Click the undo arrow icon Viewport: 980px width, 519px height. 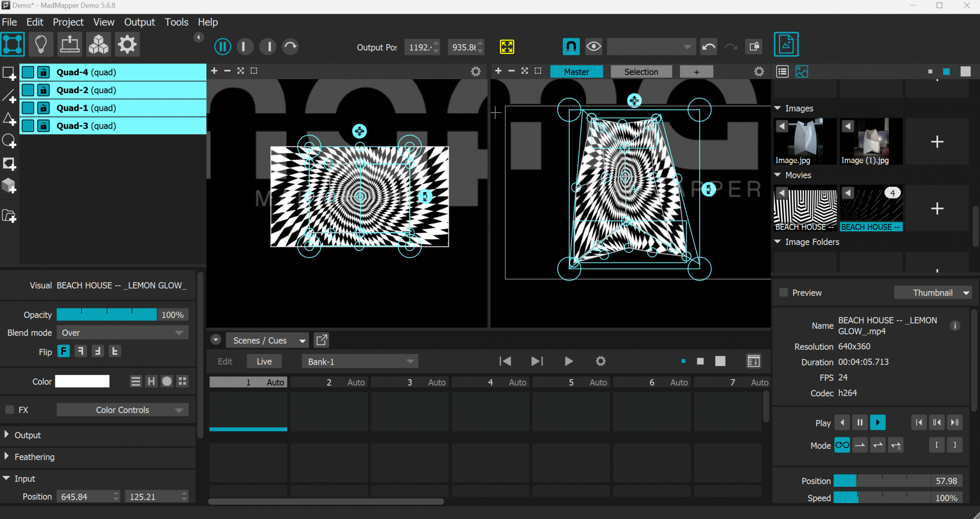pyautogui.click(x=708, y=47)
